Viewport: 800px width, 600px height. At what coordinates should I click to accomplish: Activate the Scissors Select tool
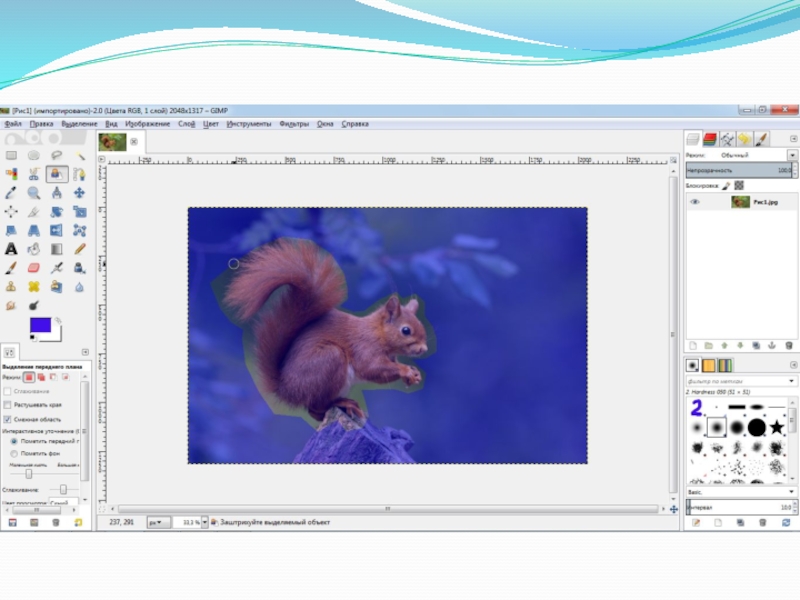34,174
